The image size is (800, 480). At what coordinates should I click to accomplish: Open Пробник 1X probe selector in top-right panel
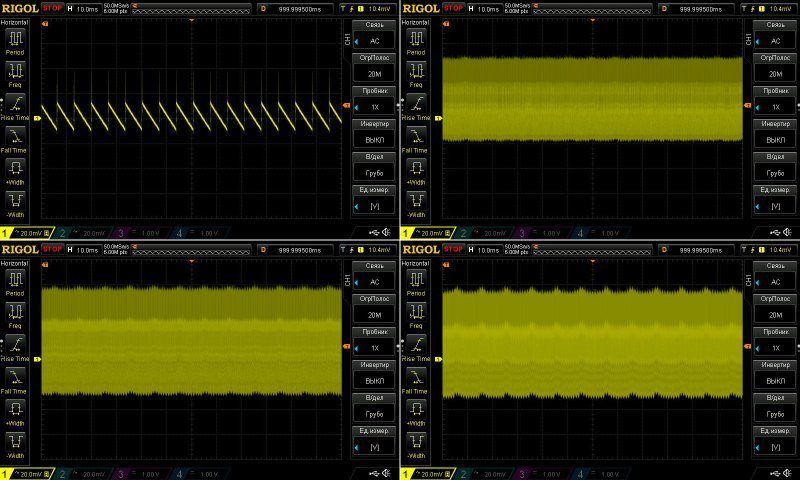(x=775, y=100)
